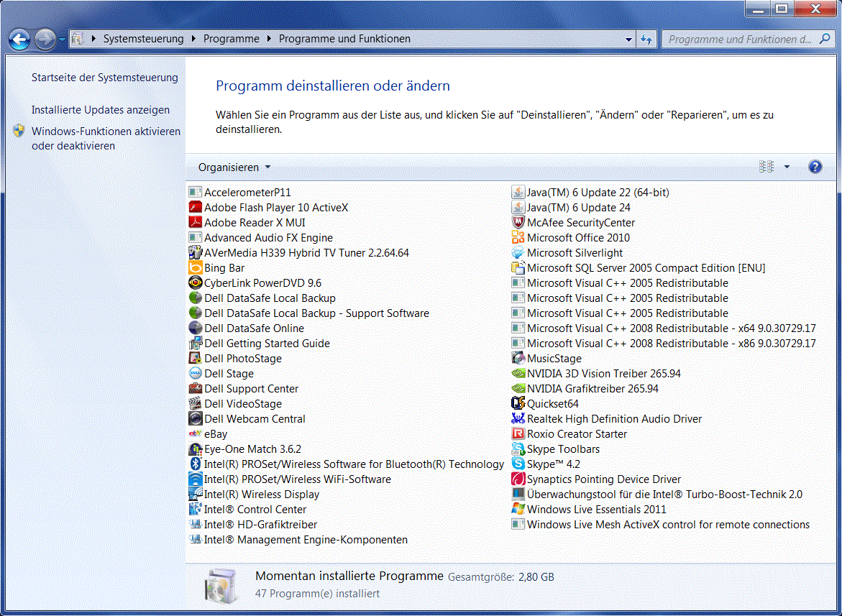
Task: Click the Microsoft Silverlight icon
Action: point(518,252)
